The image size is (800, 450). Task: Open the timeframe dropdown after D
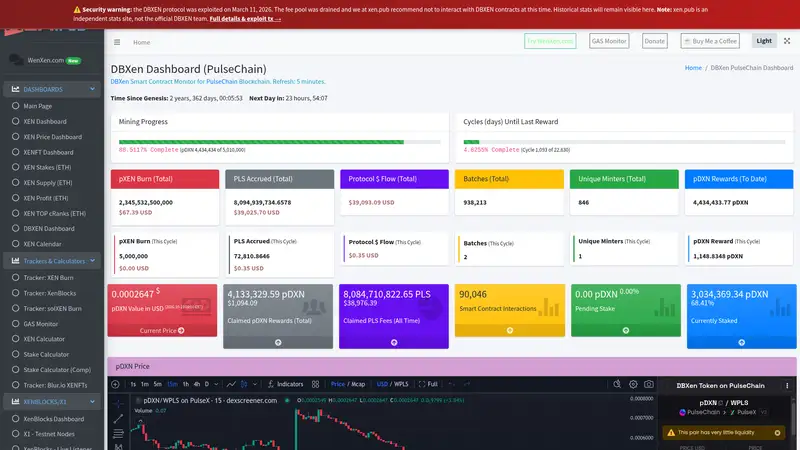click(x=216, y=384)
